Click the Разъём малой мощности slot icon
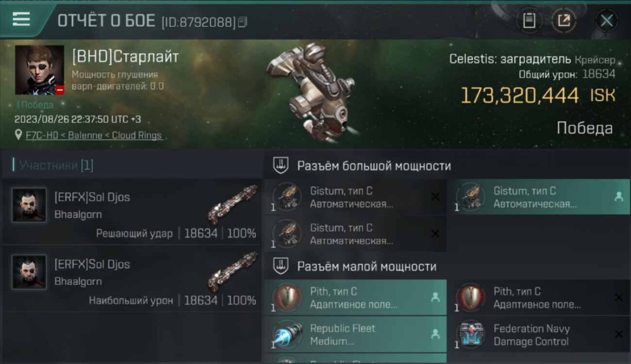The height and width of the screenshot is (364, 631). 281,266
